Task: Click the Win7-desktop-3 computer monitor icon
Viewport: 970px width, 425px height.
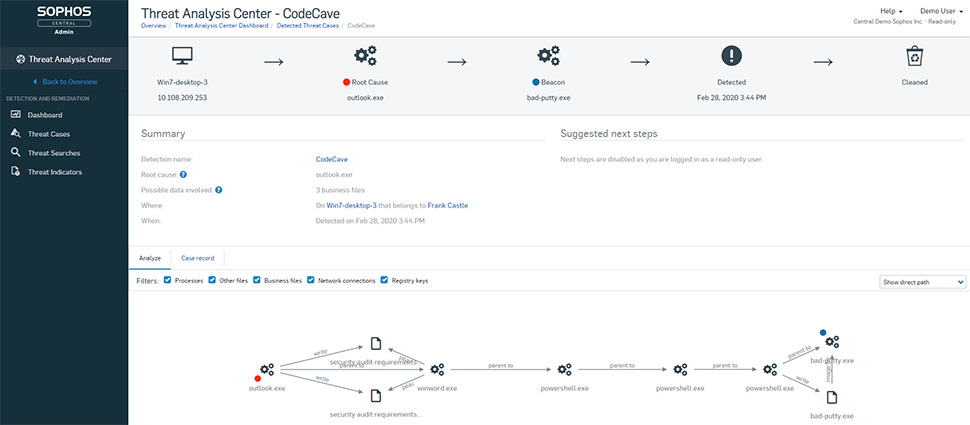Action: tap(181, 56)
